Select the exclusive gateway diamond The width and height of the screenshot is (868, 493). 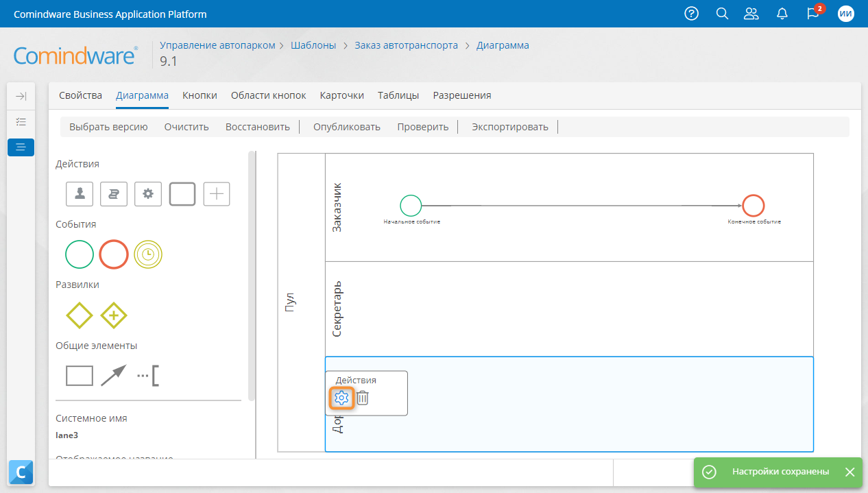[x=80, y=315]
